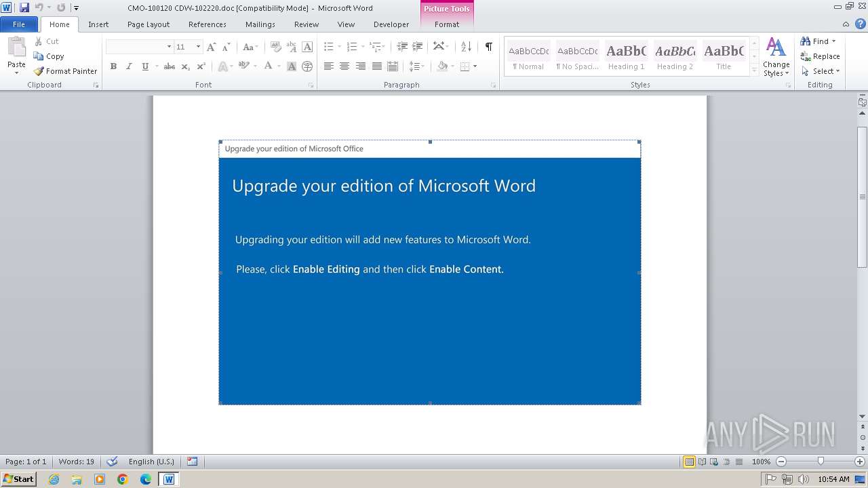
Task: Open the volume control in system tray
Action: click(x=804, y=479)
